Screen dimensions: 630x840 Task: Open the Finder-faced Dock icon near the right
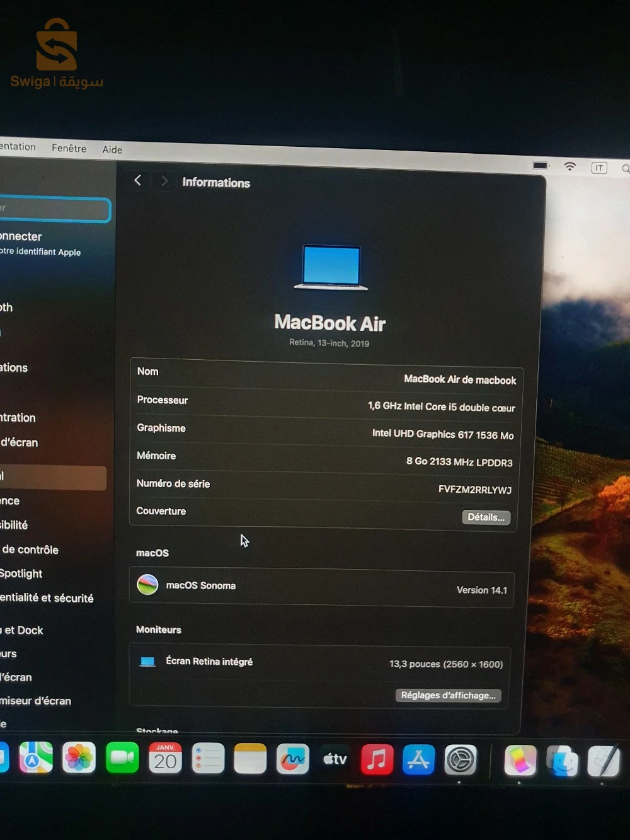[x=562, y=761]
